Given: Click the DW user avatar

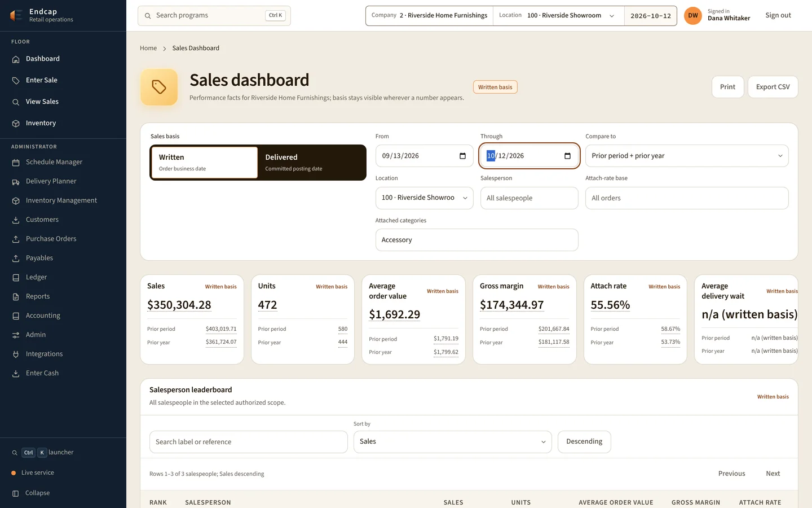Looking at the screenshot, I should pyautogui.click(x=693, y=16).
